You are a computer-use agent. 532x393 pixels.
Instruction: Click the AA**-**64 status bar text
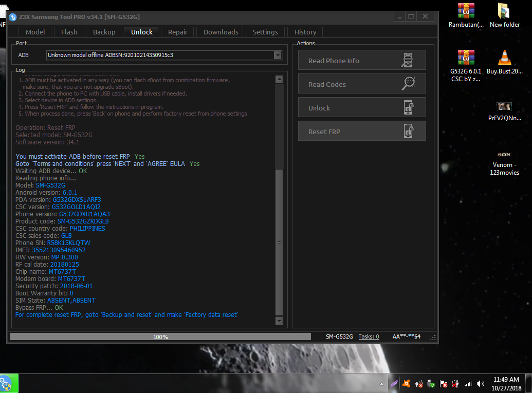pyautogui.click(x=407, y=336)
